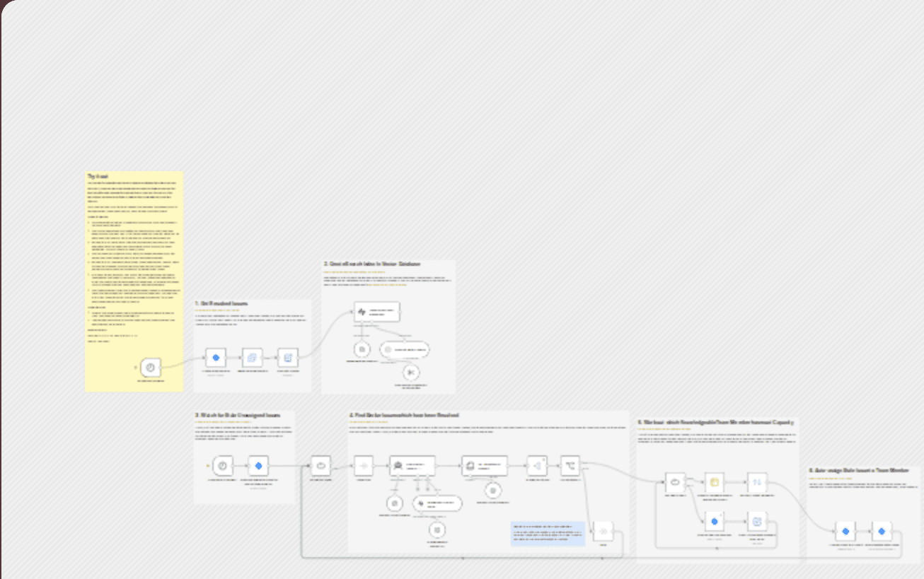Image resolution: width=924 pixels, height=579 pixels.
Task: Click the last Jira node in section 6
Action: pyautogui.click(x=882, y=532)
